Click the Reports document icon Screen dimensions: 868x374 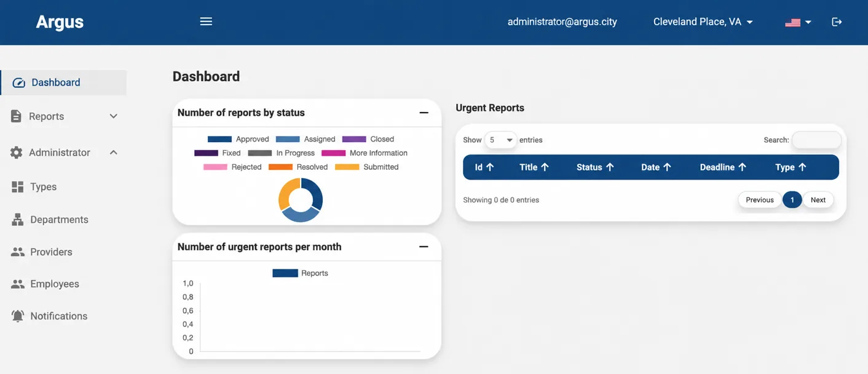tap(16, 116)
